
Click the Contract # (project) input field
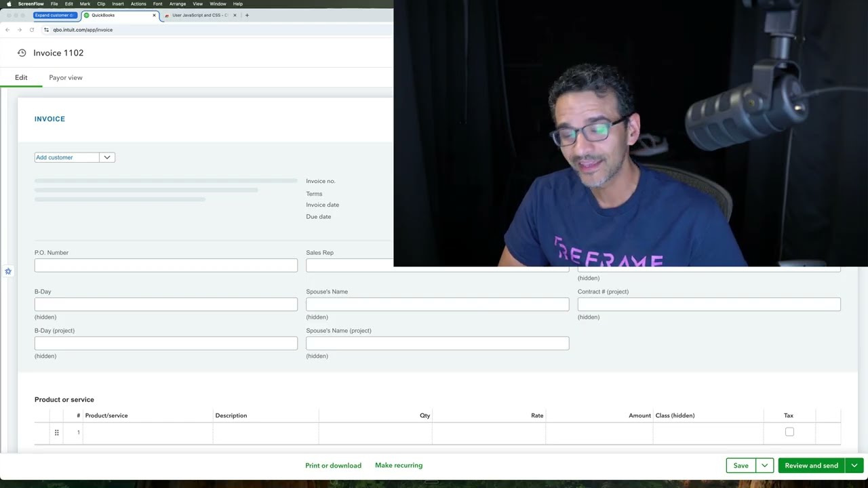[709, 304]
